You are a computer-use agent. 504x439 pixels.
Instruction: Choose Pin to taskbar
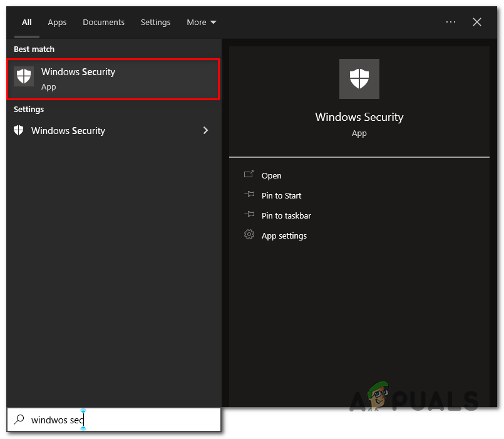(x=286, y=215)
